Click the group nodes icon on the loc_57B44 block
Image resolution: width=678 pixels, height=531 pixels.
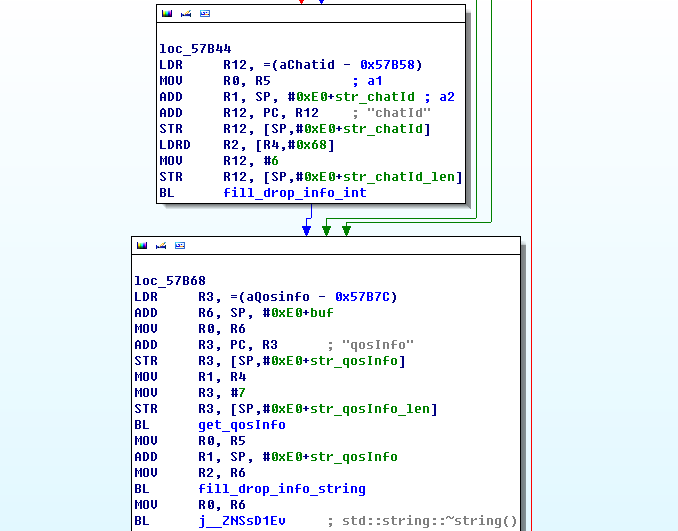click(204, 14)
